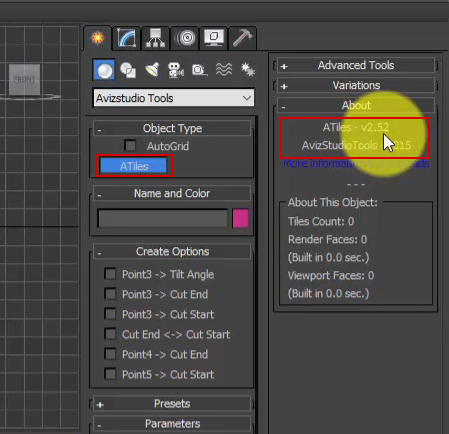
Task: Expand the Presets rollout
Action: [x=172, y=404]
